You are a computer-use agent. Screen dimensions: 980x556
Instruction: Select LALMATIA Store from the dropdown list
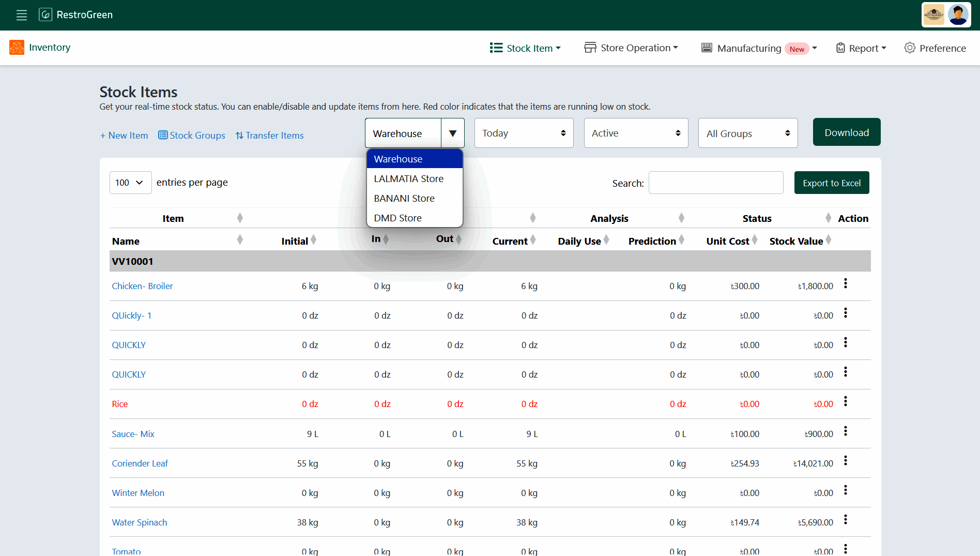[408, 178]
